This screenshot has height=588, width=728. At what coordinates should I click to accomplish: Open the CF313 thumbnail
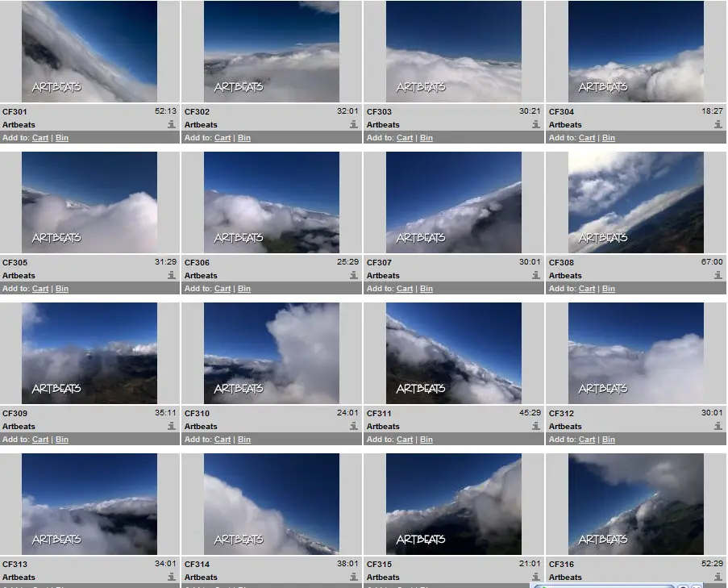89,504
